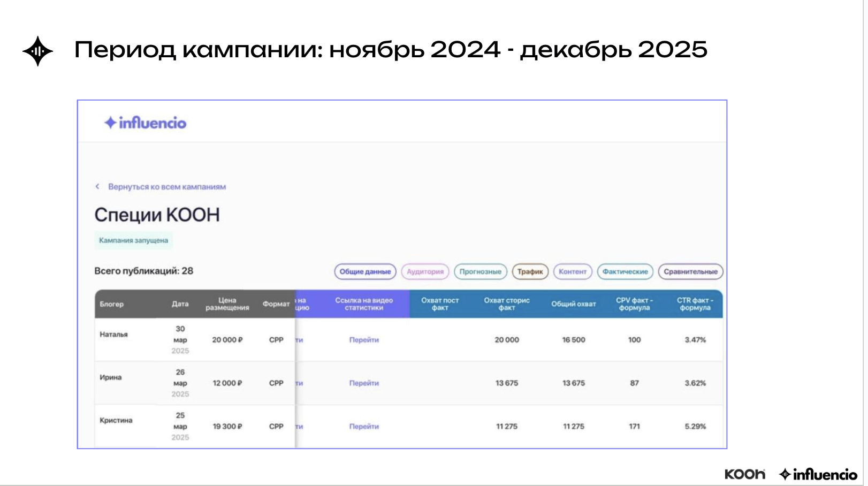The height and width of the screenshot is (486, 868).
Task: Click the CTR факт - формула header
Action: pos(695,304)
